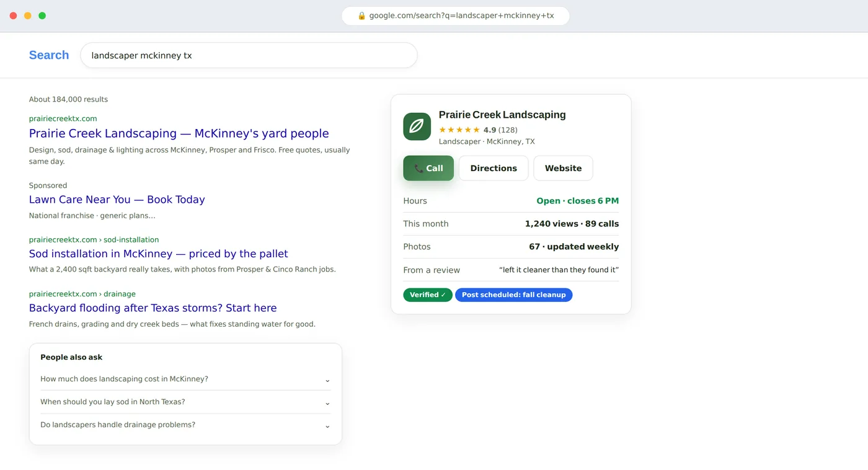Click the "People also ask" heading
The height and width of the screenshot is (470, 868).
(71, 357)
